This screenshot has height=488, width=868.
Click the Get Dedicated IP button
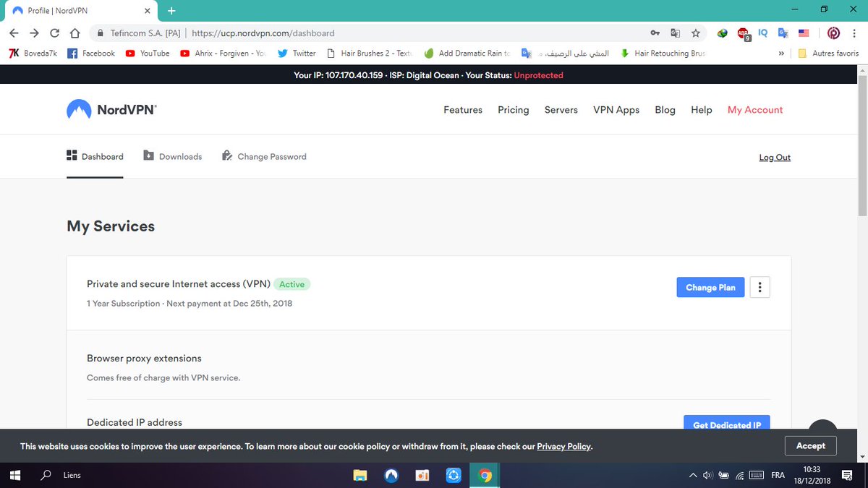pyautogui.click(x=727, y=424)
